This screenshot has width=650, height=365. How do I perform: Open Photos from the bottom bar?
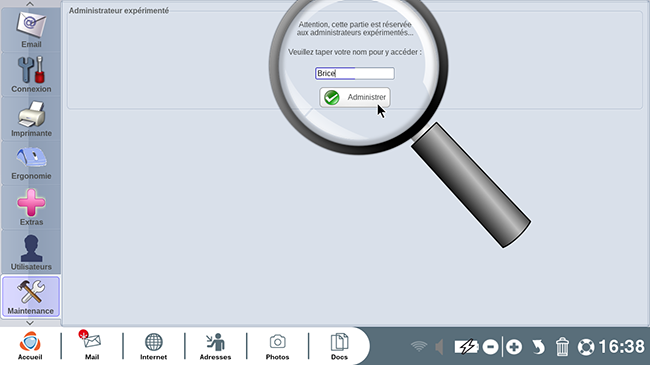click(277, 346)
